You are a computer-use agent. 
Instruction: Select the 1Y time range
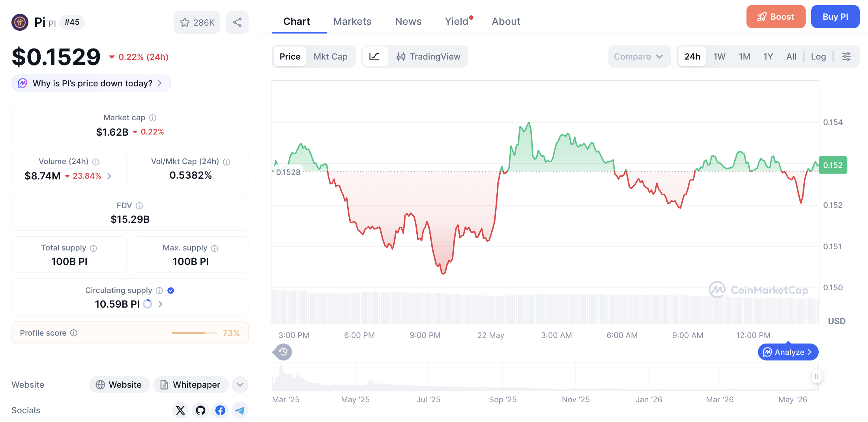768,57
